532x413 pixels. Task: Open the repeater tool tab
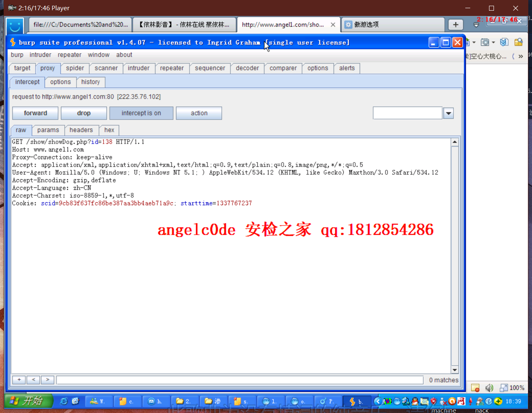coord(172,68)
